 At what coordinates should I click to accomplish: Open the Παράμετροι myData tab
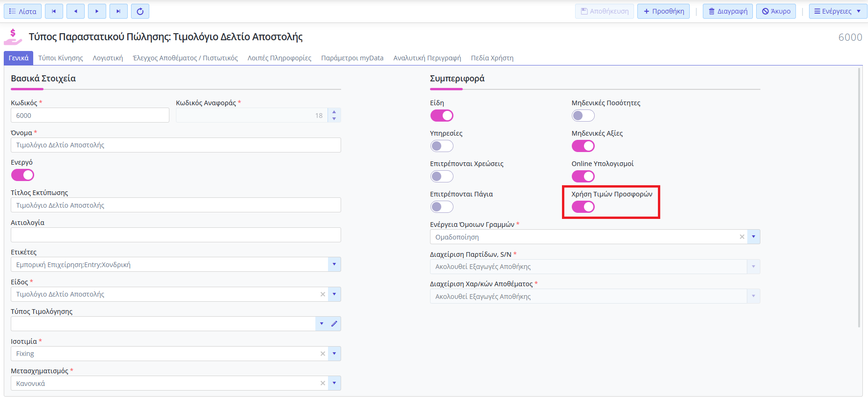tap(352, 58)
